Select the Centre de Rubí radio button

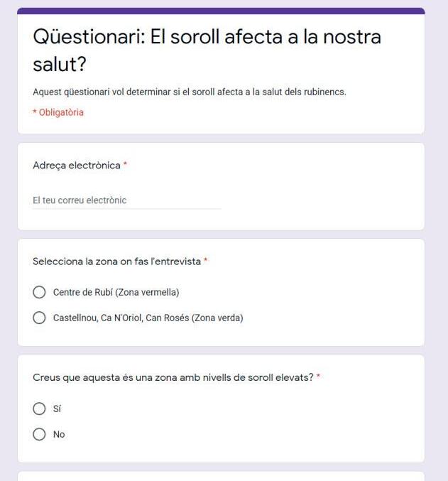(40, 292)
